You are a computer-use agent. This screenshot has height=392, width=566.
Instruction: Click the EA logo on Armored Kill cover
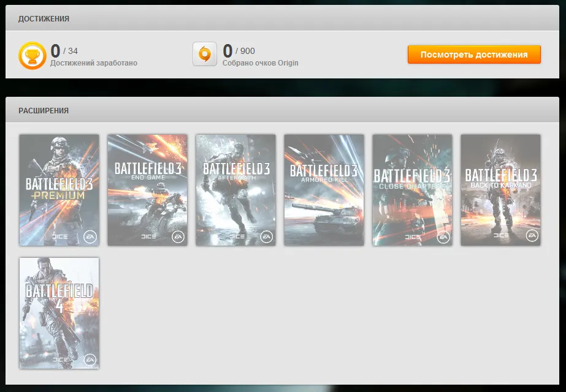point(354,236)
